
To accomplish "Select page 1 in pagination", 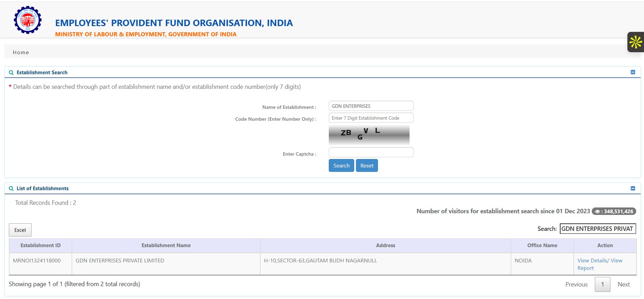I will [x=602, y=284].
